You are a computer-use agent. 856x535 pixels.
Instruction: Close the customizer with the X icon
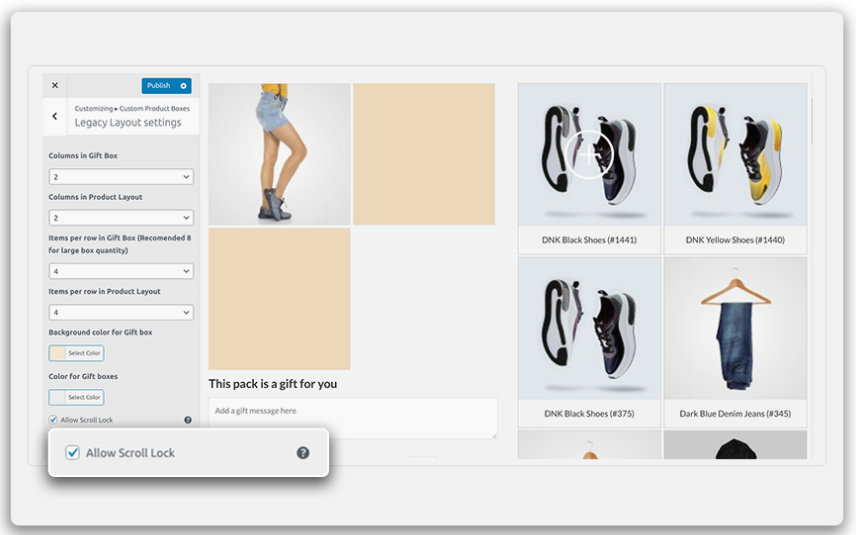click(55, 85)
